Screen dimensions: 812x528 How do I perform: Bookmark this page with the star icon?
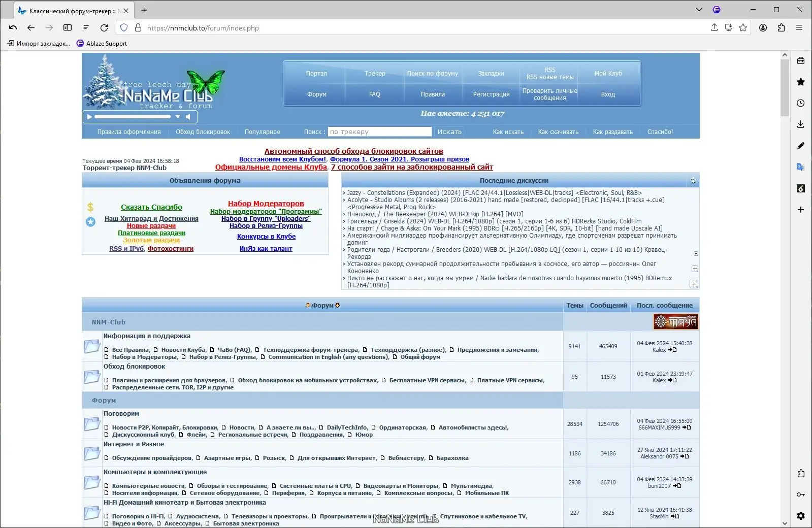743,28
